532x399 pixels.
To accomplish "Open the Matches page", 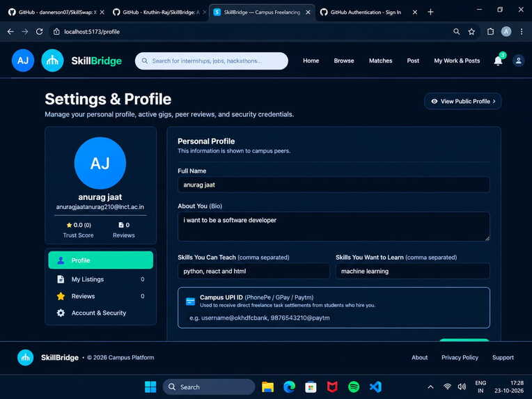I will click(380, 61).
